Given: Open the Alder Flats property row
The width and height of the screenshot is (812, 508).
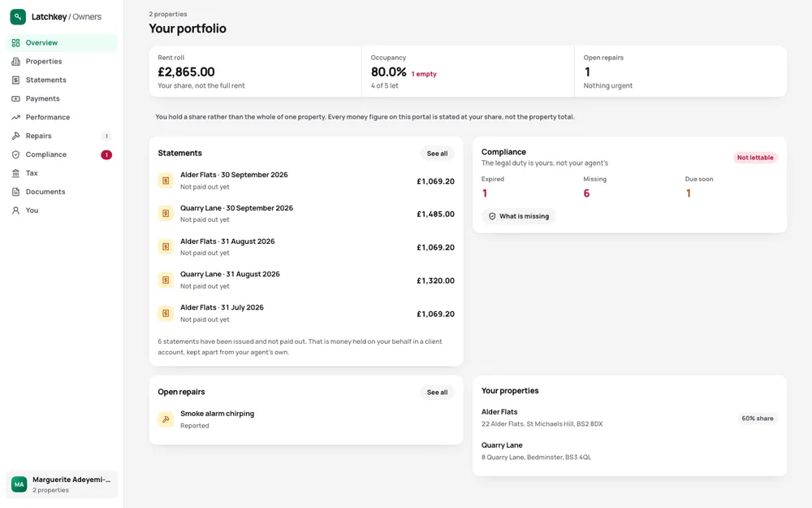Looking at the screenshot, I should 629,419.
